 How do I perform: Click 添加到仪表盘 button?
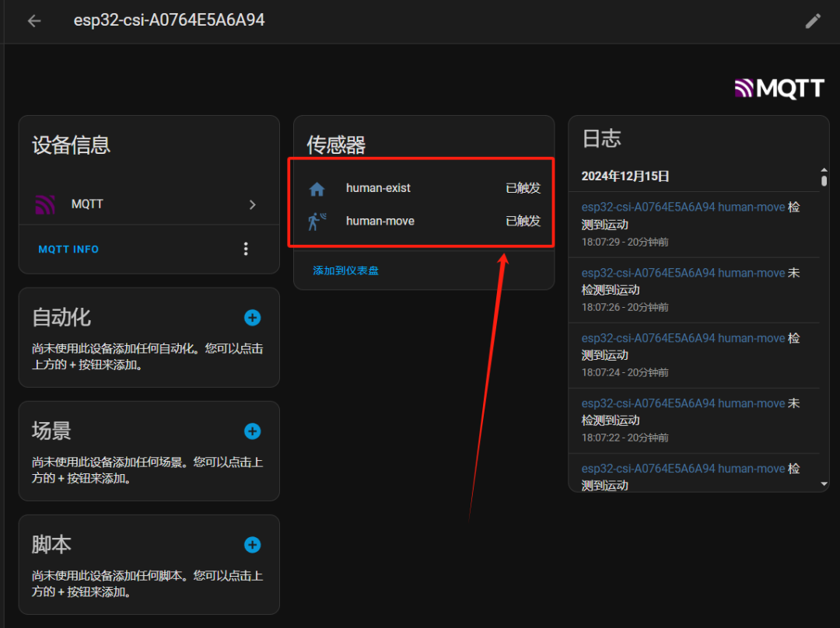pyautogui.click(x=345, y=270)
